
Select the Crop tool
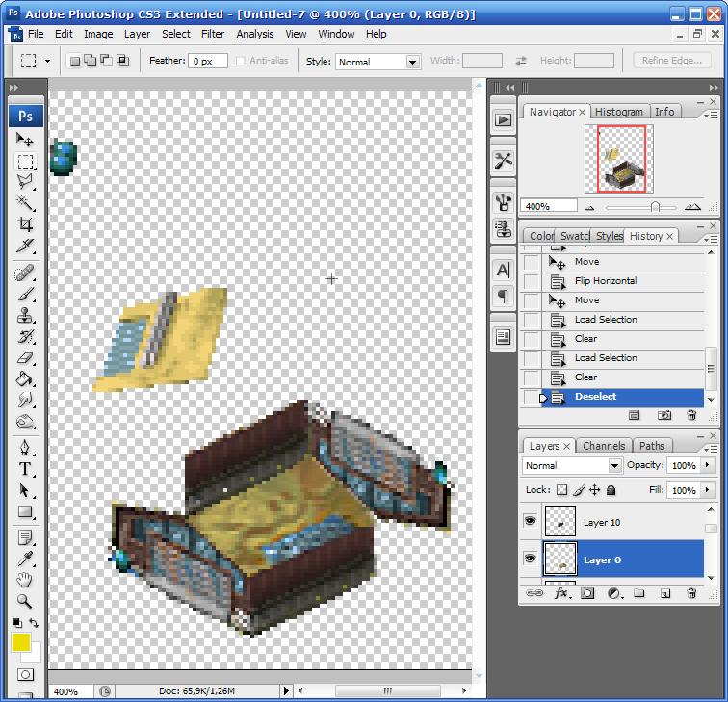click(25, 224)
